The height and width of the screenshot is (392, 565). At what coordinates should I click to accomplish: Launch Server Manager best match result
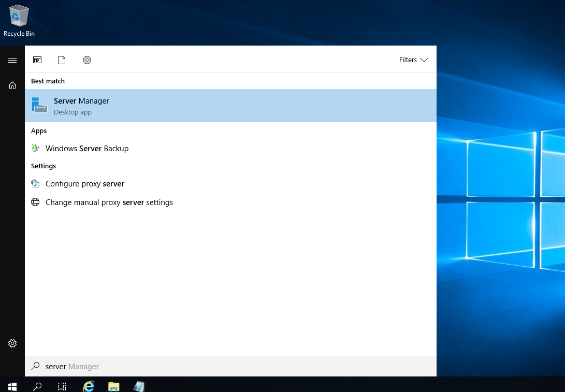pos(230,106)
